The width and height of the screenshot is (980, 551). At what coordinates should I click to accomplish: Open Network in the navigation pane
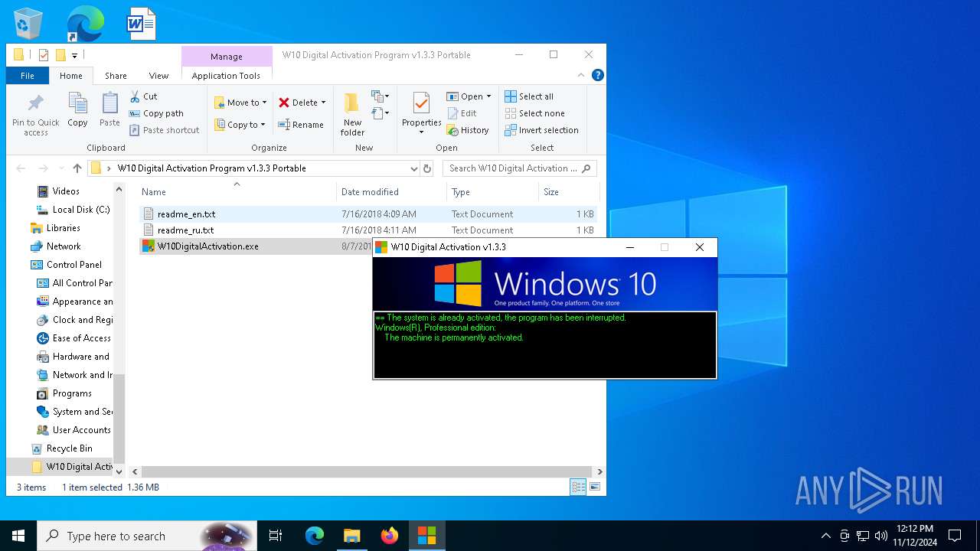[x=64, y=246]
